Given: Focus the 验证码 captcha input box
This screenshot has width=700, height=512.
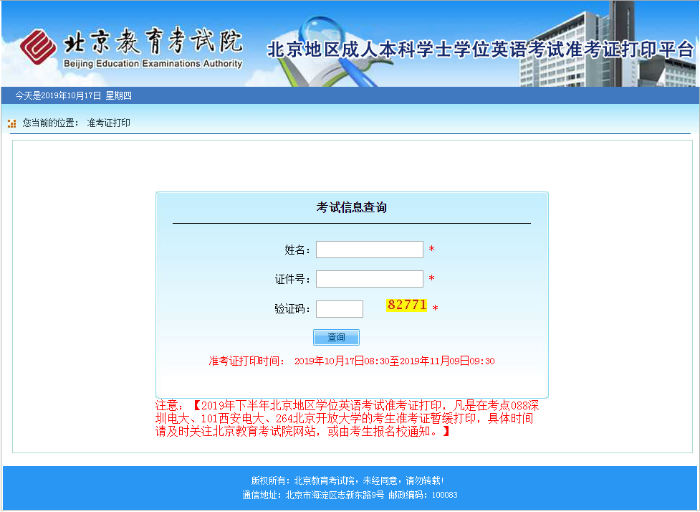Looking at the screenshot, I should pos(339,309).
